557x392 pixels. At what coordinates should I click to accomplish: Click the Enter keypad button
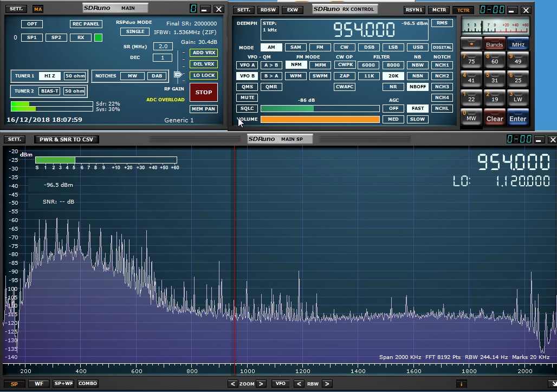point(518,118)
